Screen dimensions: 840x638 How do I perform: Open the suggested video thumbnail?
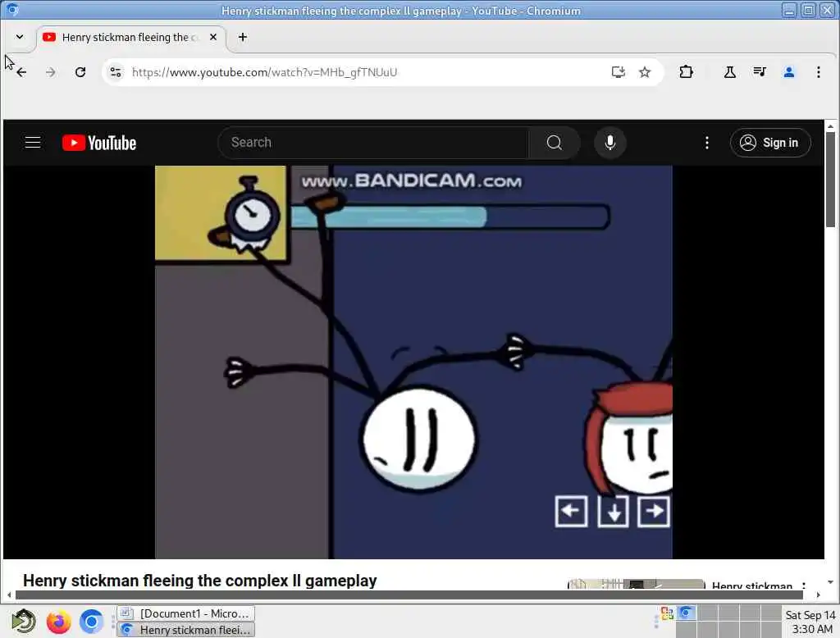click(x=636, y=584)
